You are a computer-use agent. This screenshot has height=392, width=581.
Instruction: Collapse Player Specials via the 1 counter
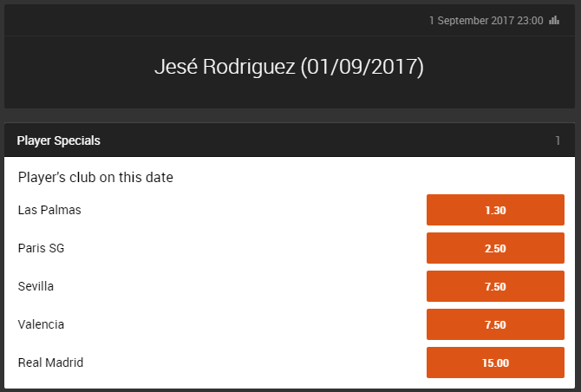coord(558,140)
